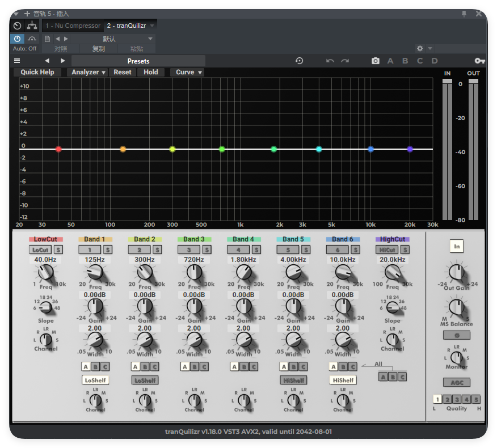Select the purple HighCut node

click(410, 149)
